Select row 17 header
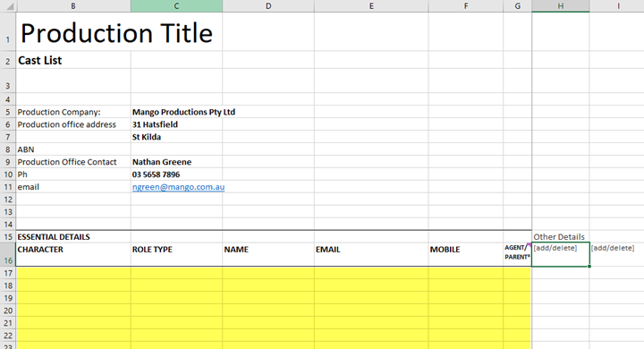Viewport: 644px width, 349px height. coord(8,273)
